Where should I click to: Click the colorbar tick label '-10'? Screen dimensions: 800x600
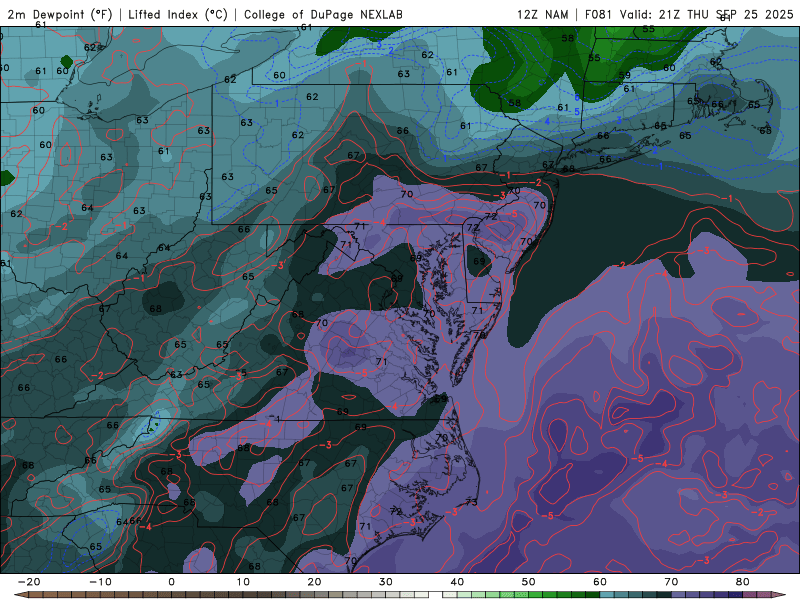[x=100, y=582]
